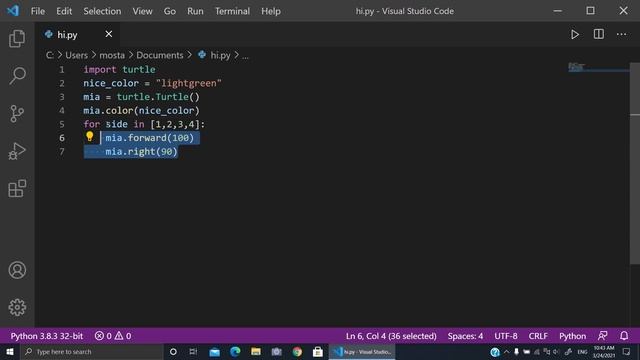The width and height of the screenshot is (640, 360).
Task: Change file encoding UTF-8
Action: pyautogui.click(x=506, y=336)
